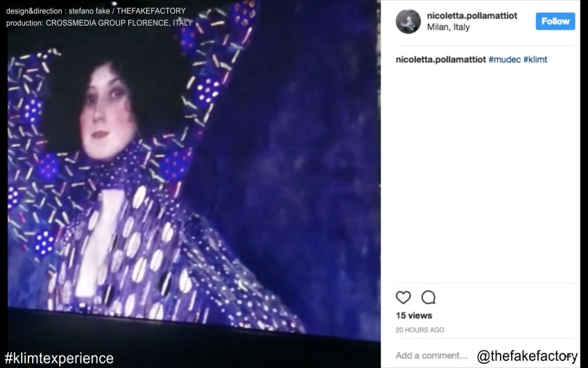Open nicoletta.pollamattiot profile avatar picture
Image resolution: width=588 pixels, height=368 pixels.
408,22
